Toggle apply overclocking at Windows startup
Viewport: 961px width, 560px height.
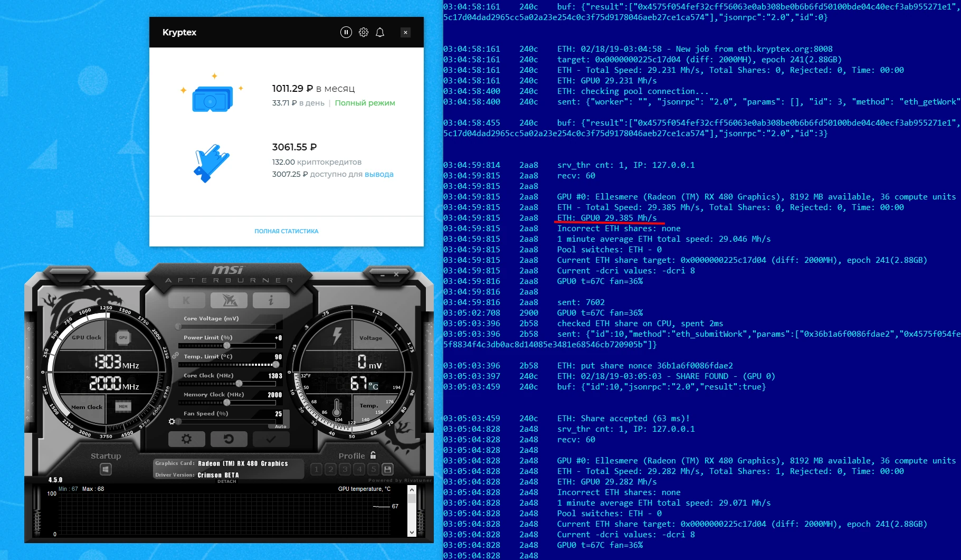click(106, 469)
